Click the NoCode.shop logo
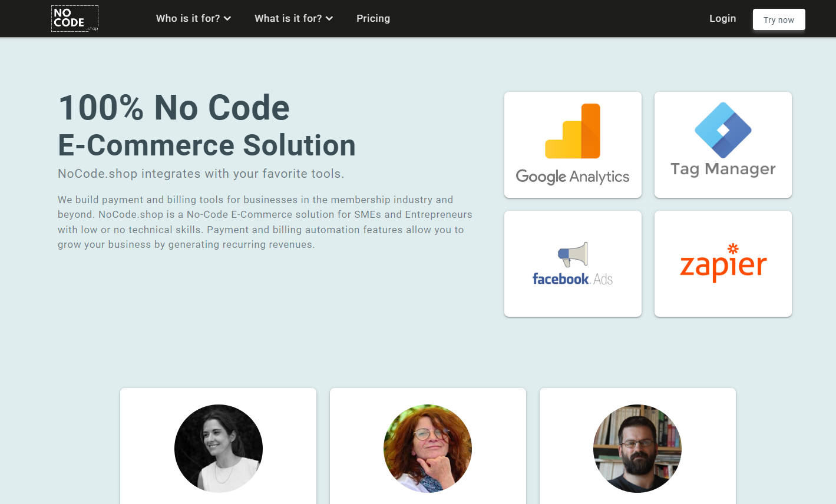This screenshot has height=504, width=836. pos(74,18)
